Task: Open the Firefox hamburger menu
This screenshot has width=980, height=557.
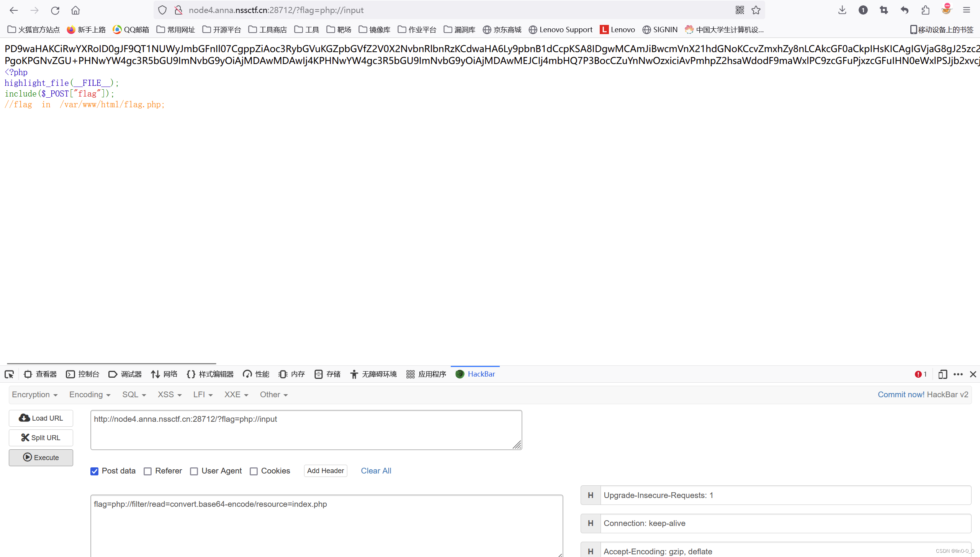Action: [x=967, y=10]
